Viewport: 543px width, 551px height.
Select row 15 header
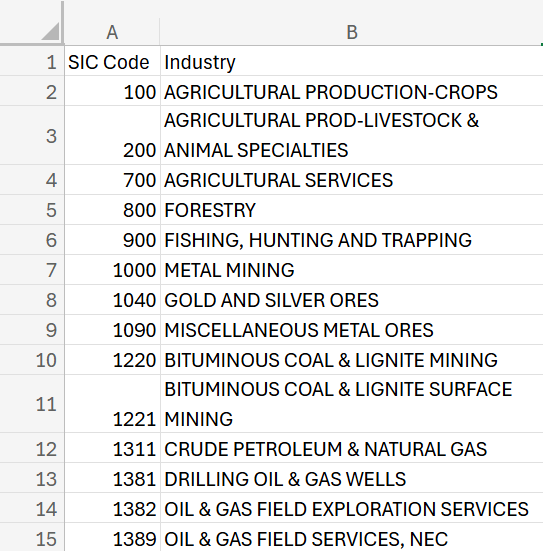32,537
